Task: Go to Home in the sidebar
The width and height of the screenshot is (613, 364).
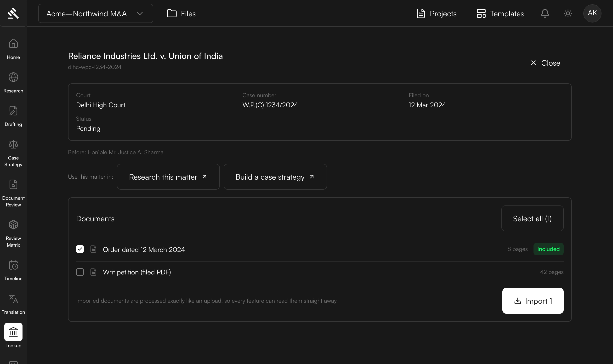Action: 13,49
